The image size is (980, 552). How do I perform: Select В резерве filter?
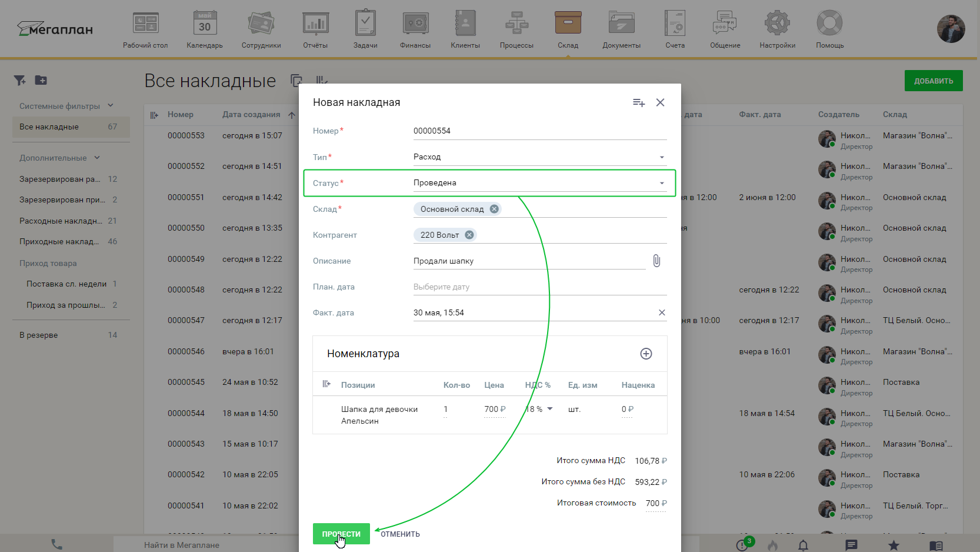tap(71, 335)
